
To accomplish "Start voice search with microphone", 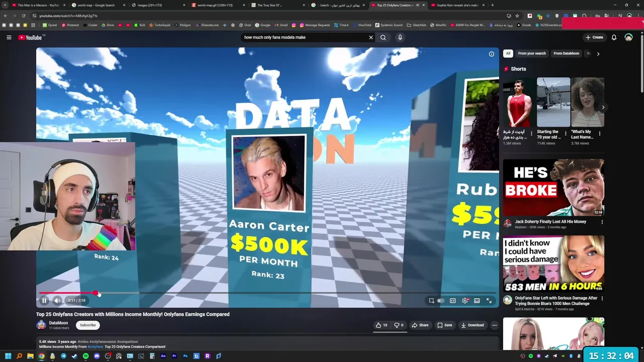I will click(x=400, y=37).
